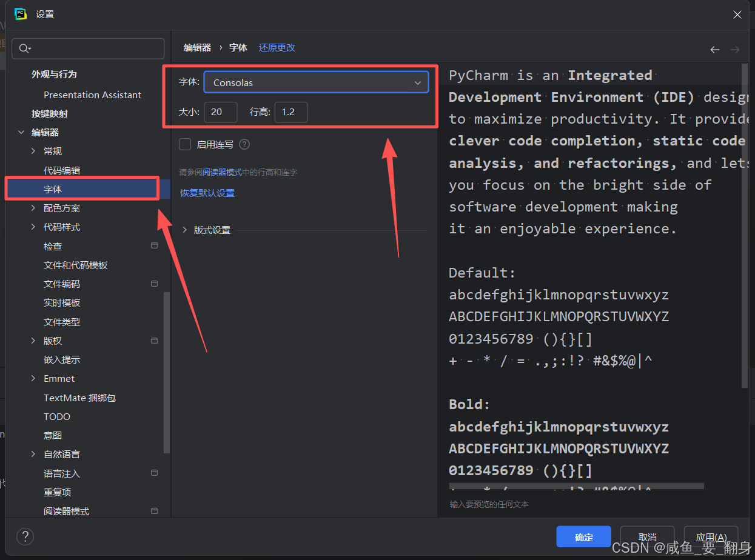Click the help icon beside 启用连写
The image size is (755, 560).
244,144
